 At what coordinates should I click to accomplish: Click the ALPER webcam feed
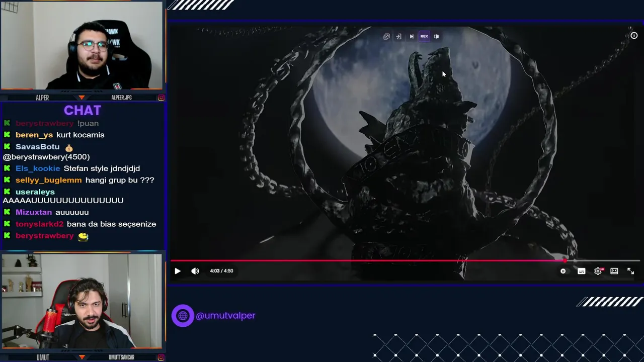pos(82,46)
